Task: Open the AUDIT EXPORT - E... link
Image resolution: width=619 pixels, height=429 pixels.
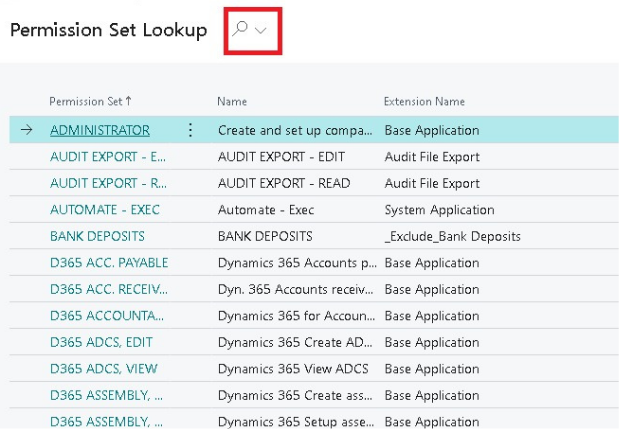Action: click(108, 157)
